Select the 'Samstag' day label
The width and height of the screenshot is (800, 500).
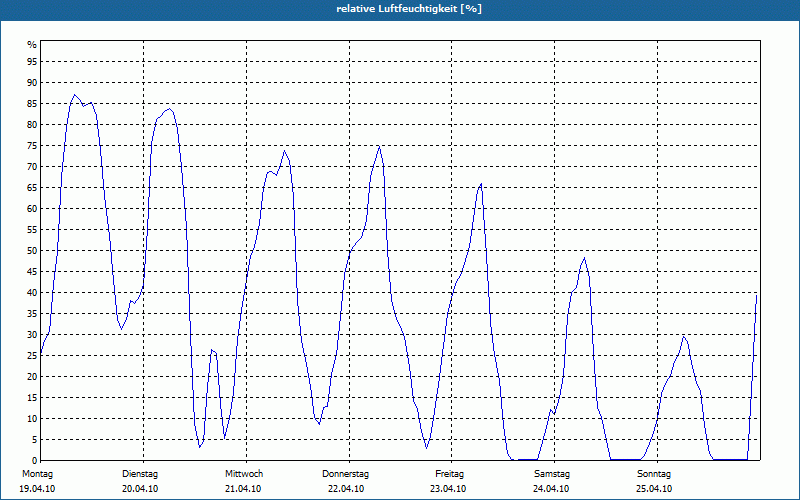tap(552, 474)
